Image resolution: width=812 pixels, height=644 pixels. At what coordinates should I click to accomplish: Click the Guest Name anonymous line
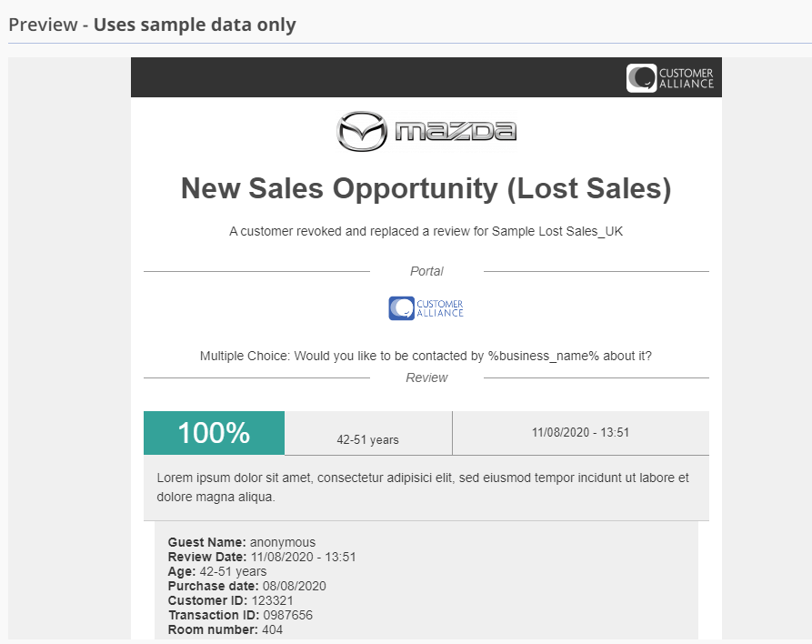pyautogui.click(x=241, y=542)
